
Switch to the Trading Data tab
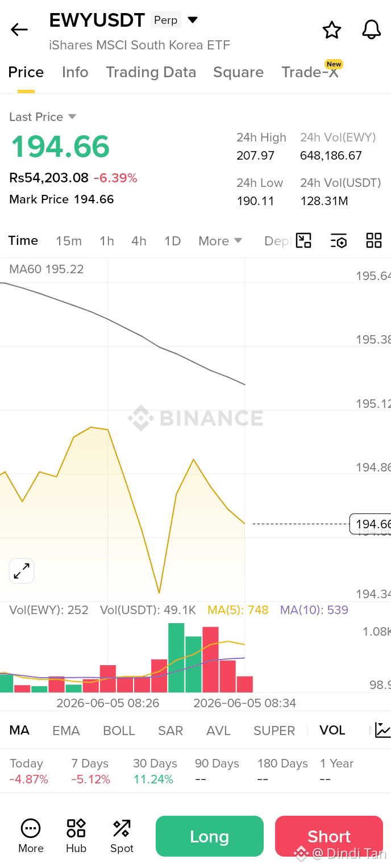pos(151,72)
